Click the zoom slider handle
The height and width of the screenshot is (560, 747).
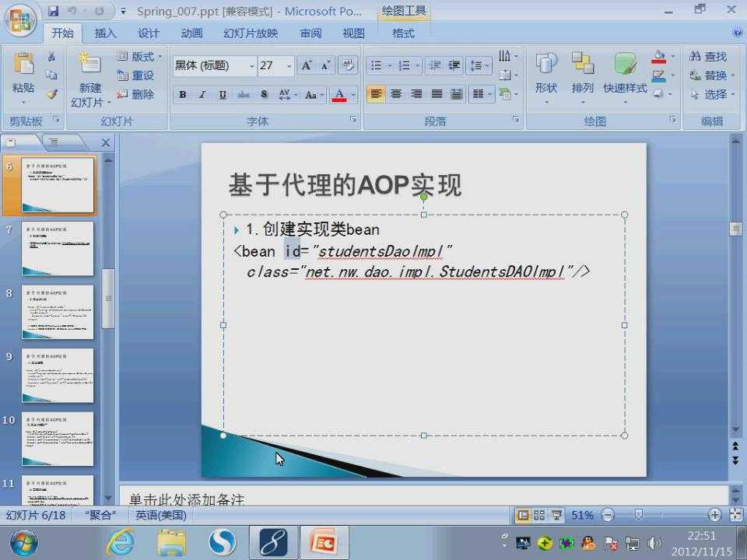639,515
